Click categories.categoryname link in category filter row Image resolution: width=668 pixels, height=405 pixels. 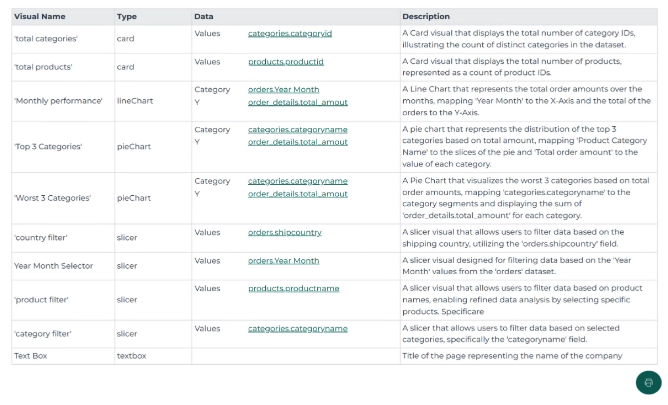click(x=298, y=328)
